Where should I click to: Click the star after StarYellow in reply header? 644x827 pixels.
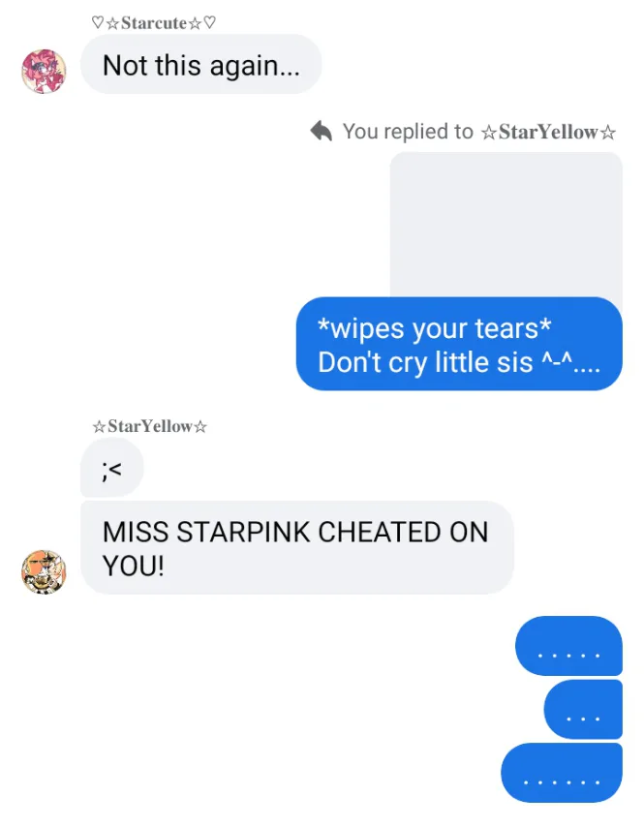tap(608, 132)
